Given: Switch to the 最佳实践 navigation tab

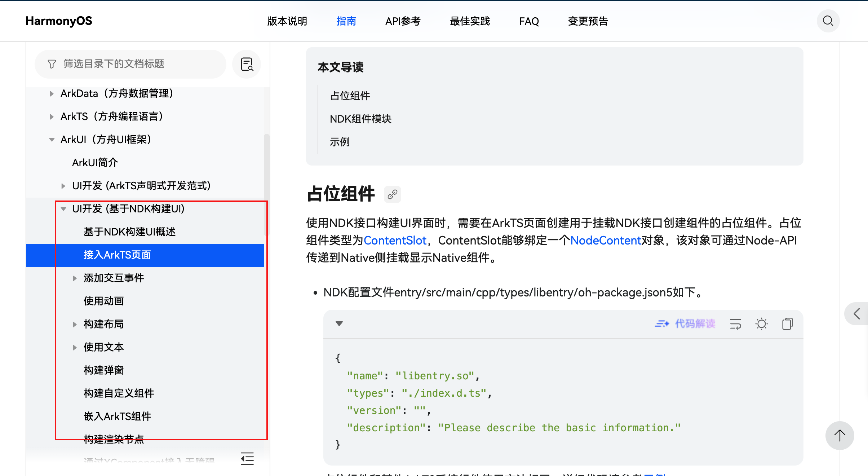Looking at the screenshot, I should [x=470, y=21].
